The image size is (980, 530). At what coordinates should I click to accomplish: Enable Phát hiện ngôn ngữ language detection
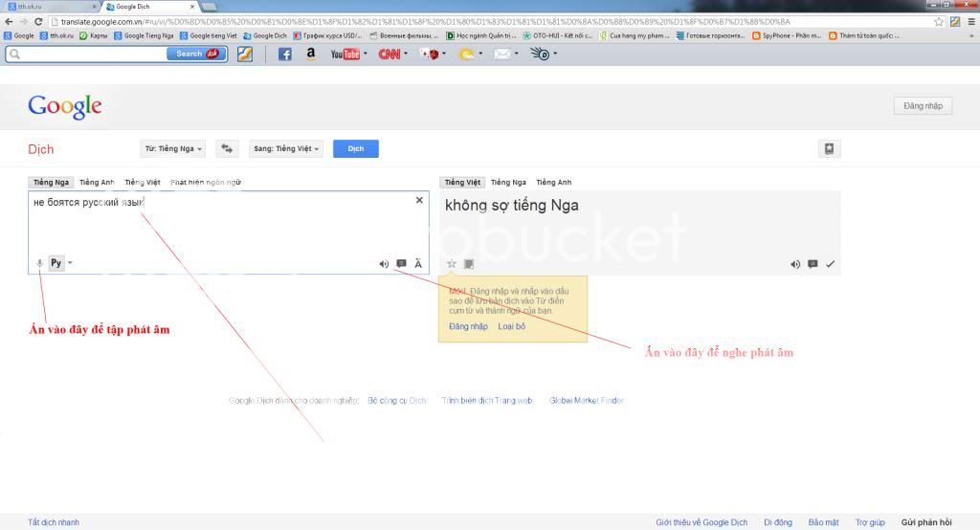tap(206, 182)
